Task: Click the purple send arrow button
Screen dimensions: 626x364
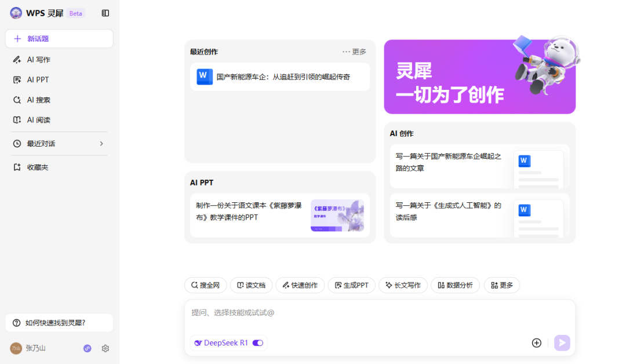Action: [562, 343]
